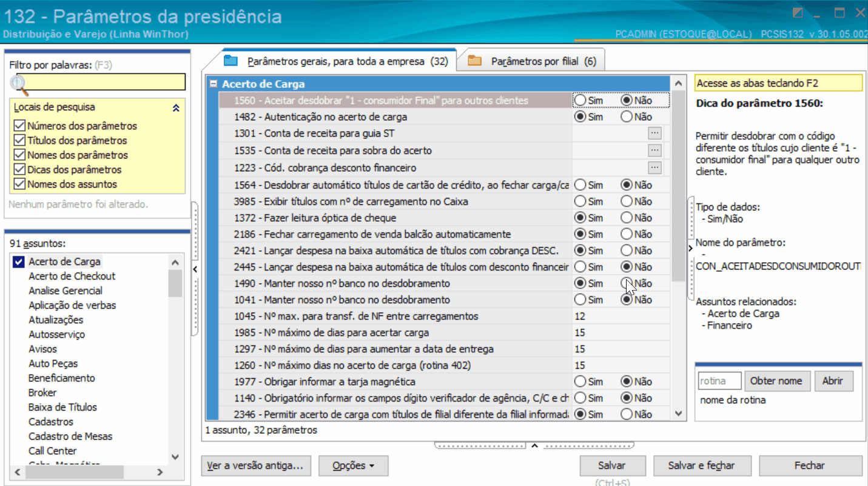Select Não for parameter 1372
868x486 pixels.
pyautogui.click(x=627, y=217)
